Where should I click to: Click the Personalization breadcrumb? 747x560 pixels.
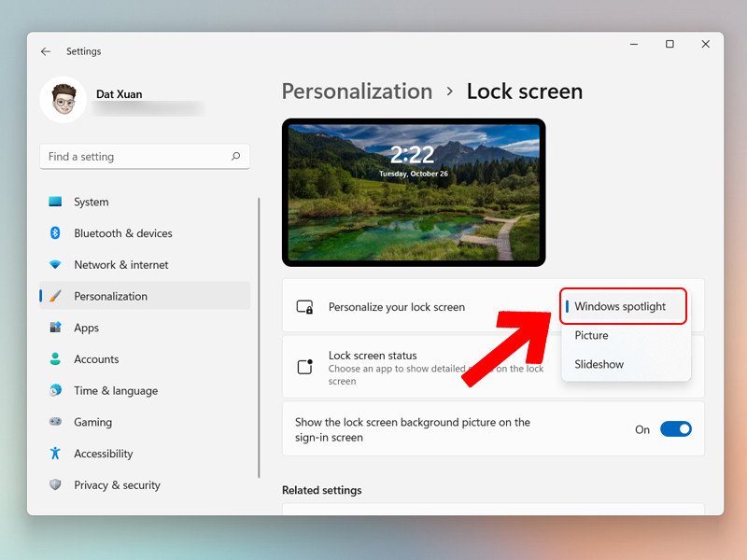point(357,91)
